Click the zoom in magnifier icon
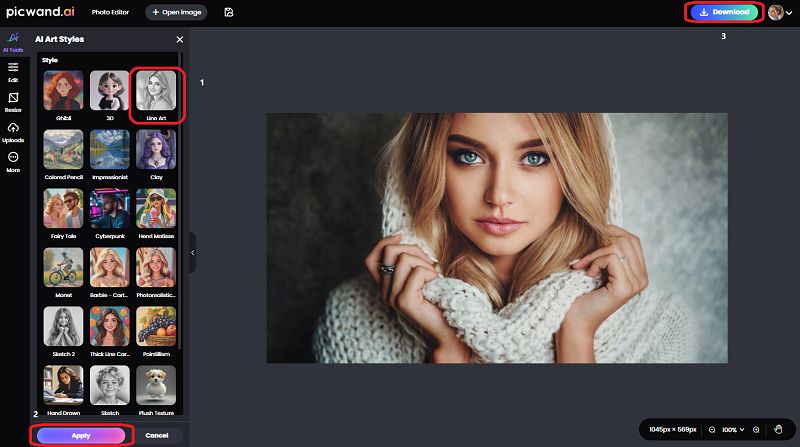The image size is (800, 447). click(756, 430)
